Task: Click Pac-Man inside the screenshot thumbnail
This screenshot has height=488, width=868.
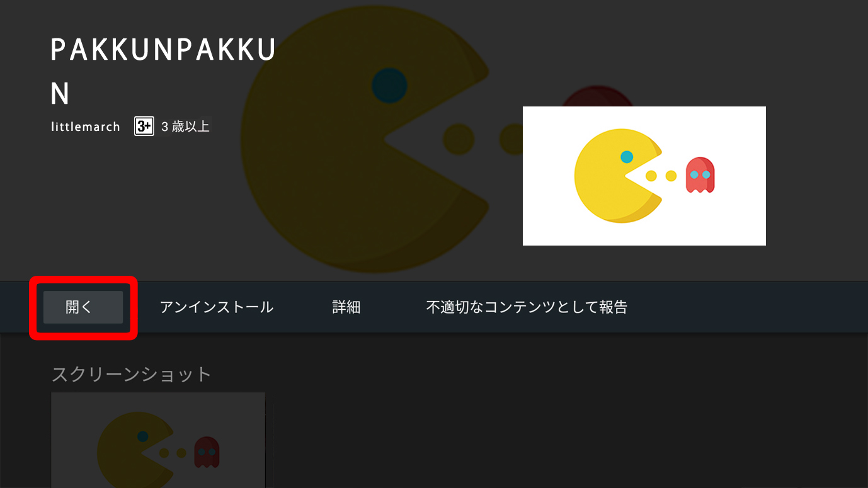Action: (135, 450)
